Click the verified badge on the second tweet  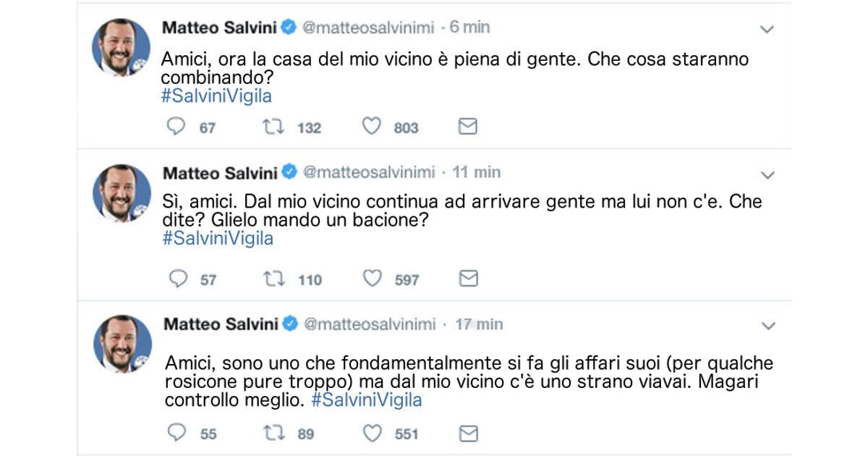click(x=289, y=172)
